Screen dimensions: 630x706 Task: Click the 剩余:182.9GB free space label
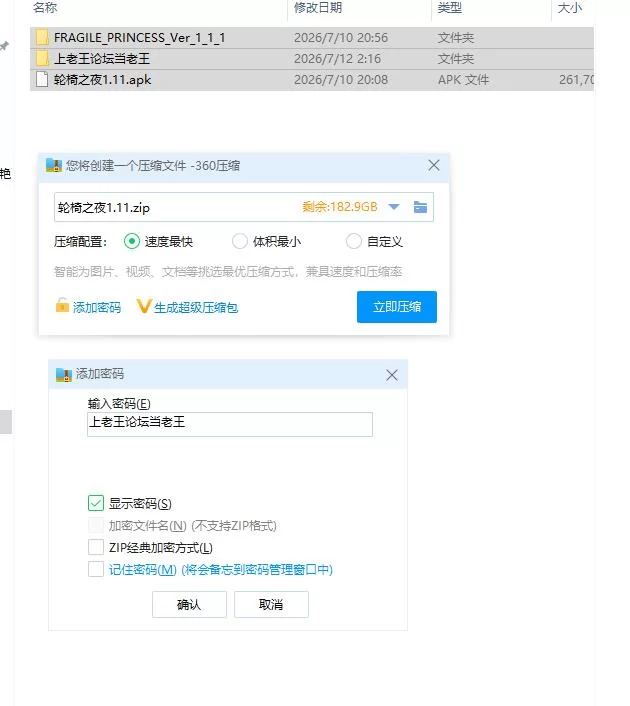tap(340, 207)
